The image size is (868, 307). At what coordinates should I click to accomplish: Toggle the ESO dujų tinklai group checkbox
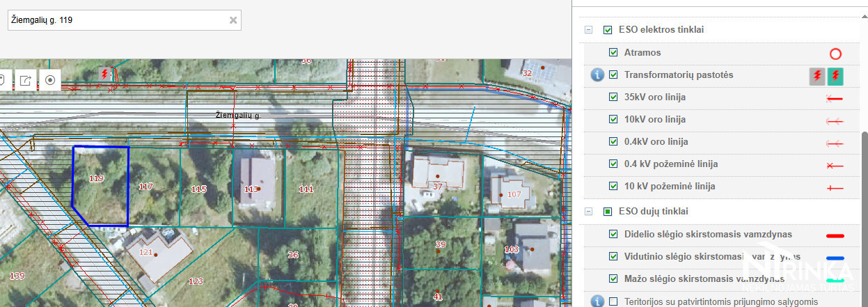(x=608, y=211)
